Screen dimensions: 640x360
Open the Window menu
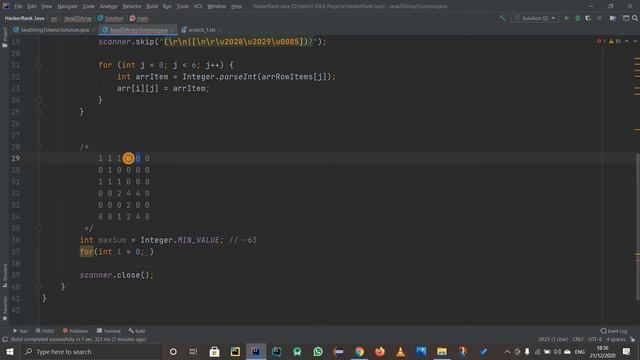point(217,6)
